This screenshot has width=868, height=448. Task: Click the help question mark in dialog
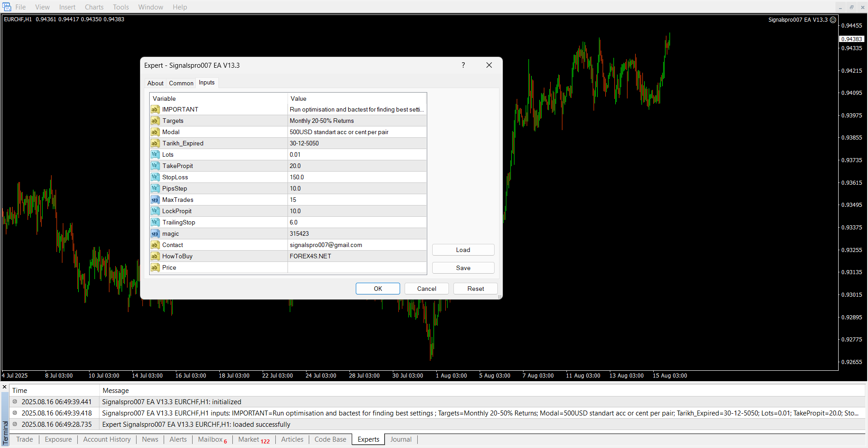click(463, 65)
